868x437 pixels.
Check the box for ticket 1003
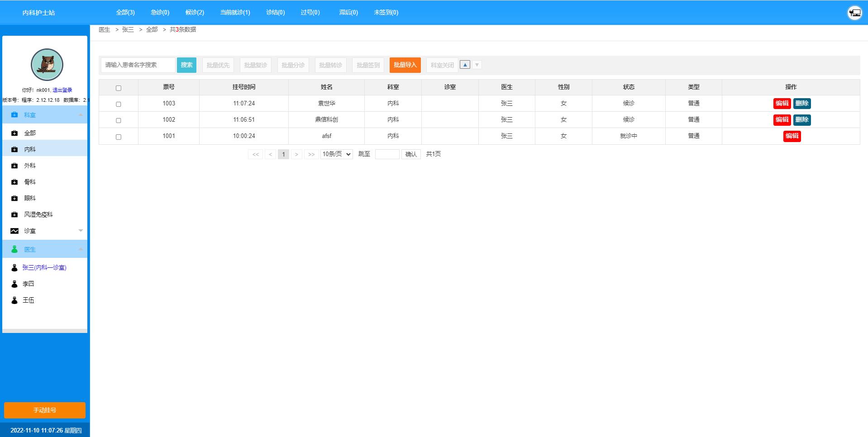tap(119, 104)
